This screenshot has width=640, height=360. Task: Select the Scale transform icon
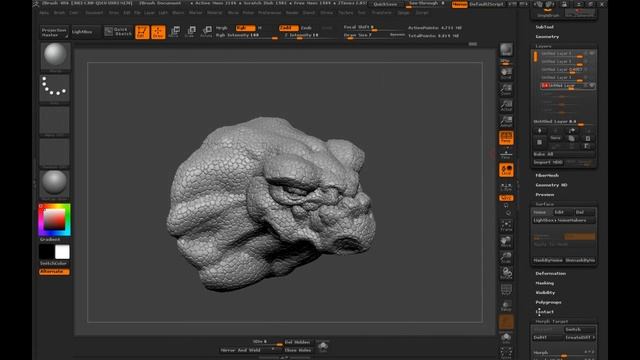[190, 32]
